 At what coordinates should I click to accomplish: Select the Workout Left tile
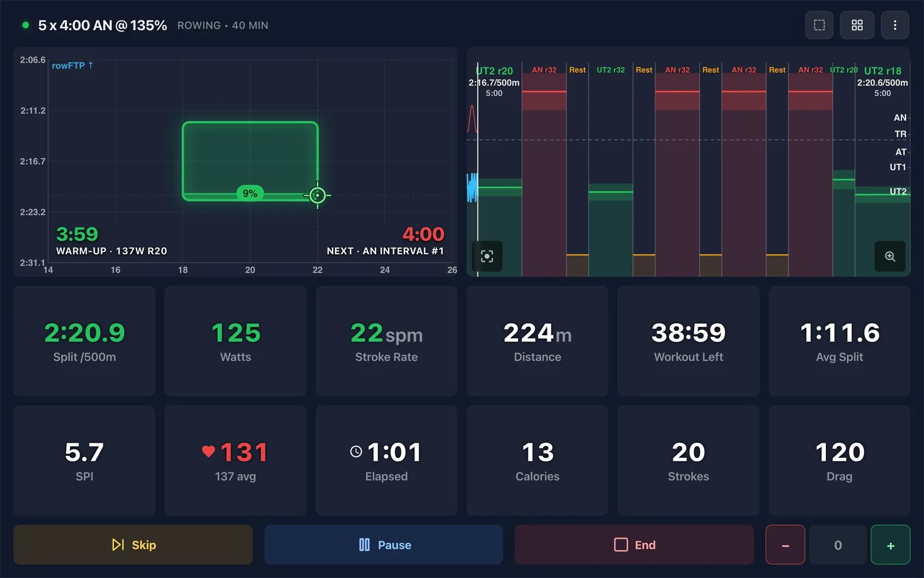[688, 341]
